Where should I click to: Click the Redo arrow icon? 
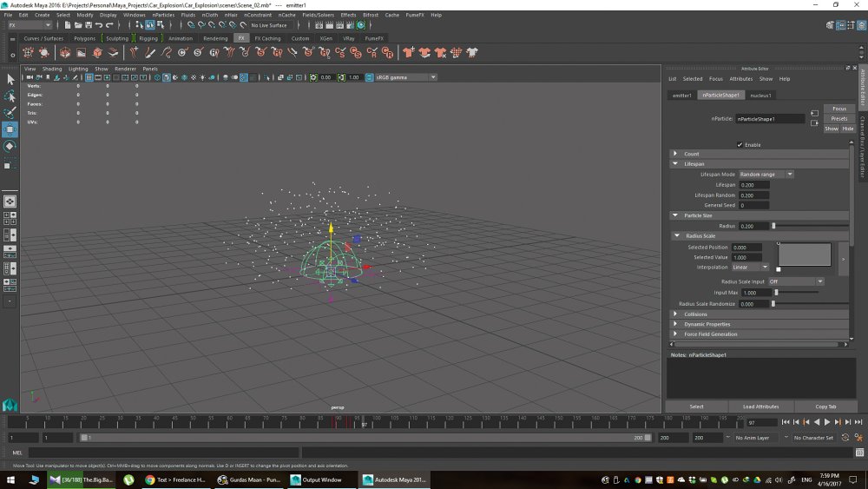tap(109, 25)
